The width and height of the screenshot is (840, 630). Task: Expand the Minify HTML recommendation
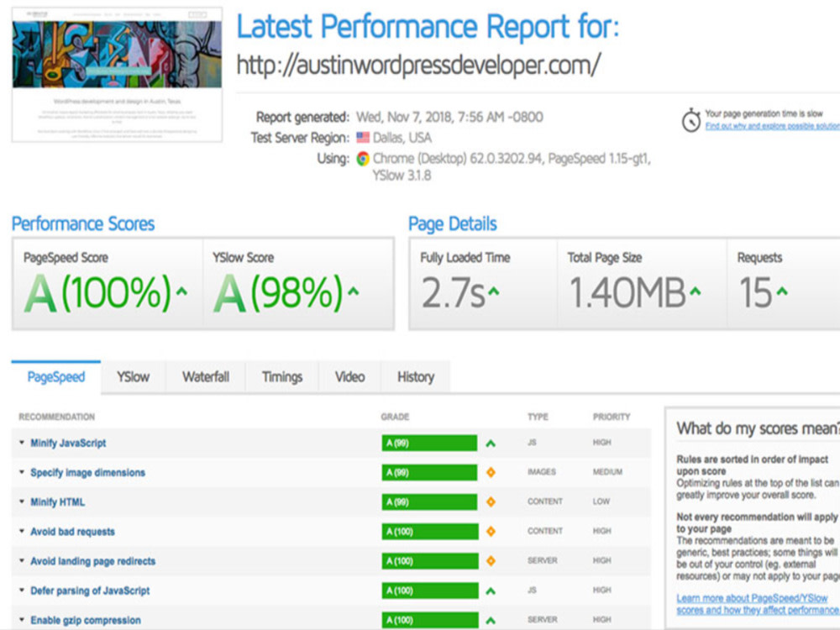[x=22, y=501]
